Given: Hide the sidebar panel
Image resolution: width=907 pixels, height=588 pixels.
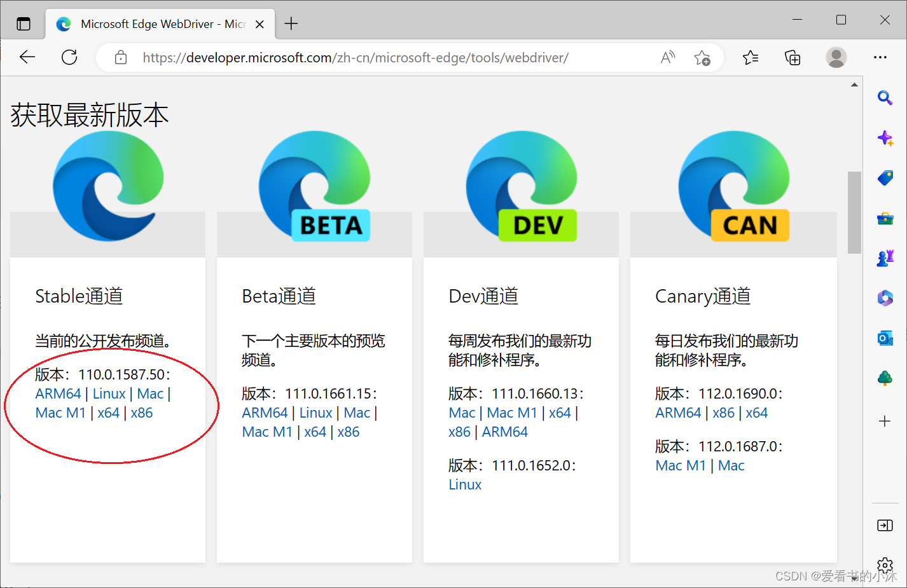Looking at the screenshot, I should coord(885,525).
